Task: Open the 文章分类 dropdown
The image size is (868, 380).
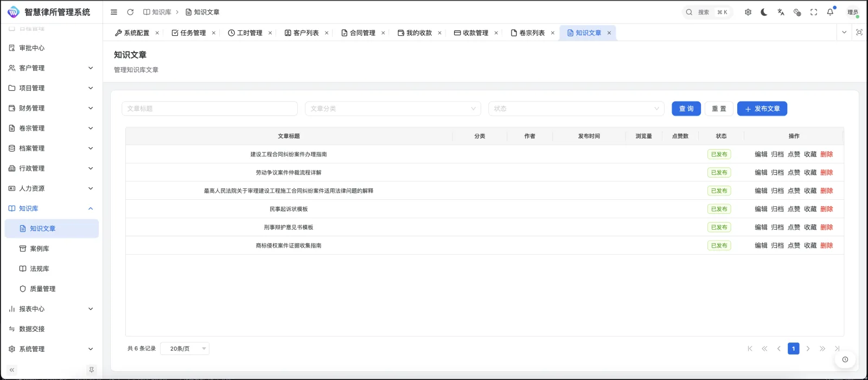Action: pos(393,109)
